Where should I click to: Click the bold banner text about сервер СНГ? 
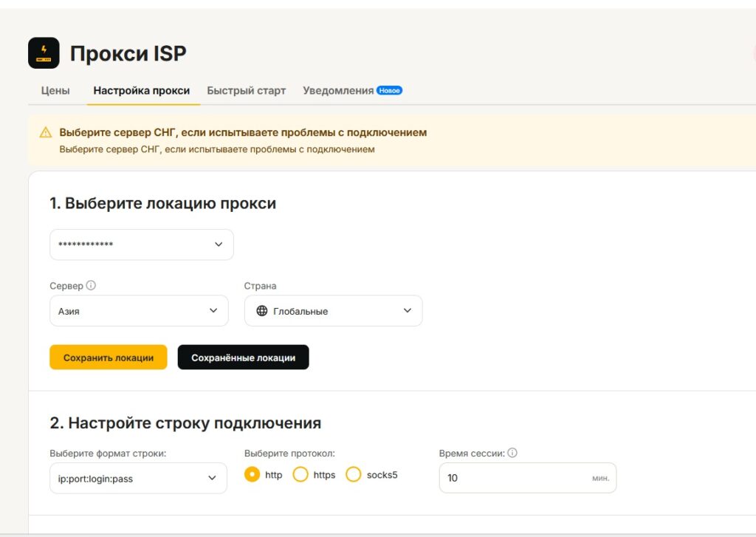pyautogui.click(x=243, y=132)
